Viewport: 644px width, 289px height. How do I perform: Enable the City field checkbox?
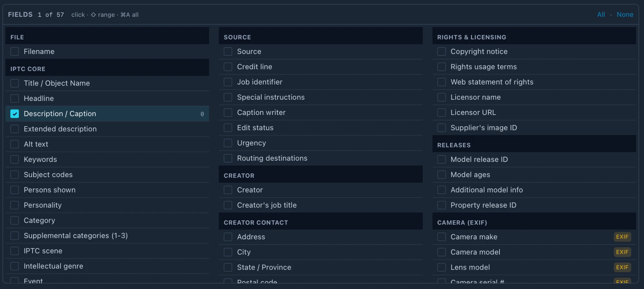tap(228, 252)
